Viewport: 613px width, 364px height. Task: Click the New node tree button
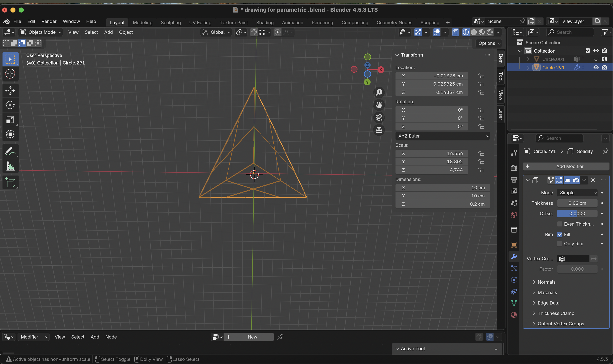[252, 337]
